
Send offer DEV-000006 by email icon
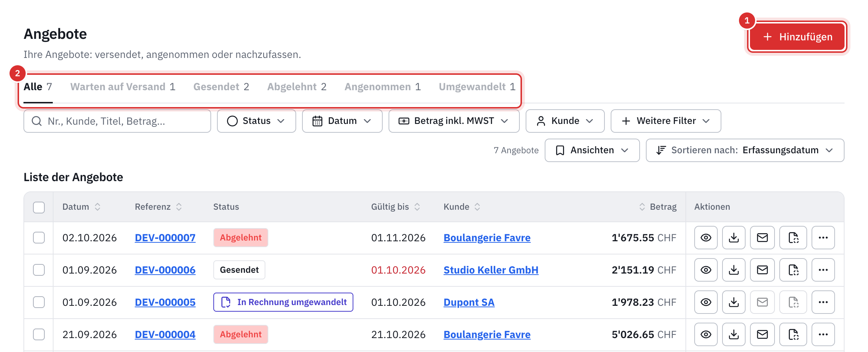762,270
